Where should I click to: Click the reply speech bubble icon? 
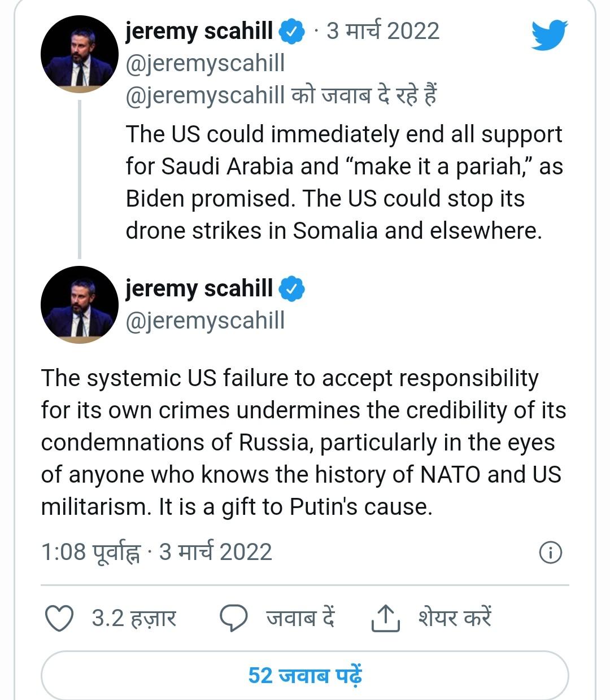click(233, 618)
